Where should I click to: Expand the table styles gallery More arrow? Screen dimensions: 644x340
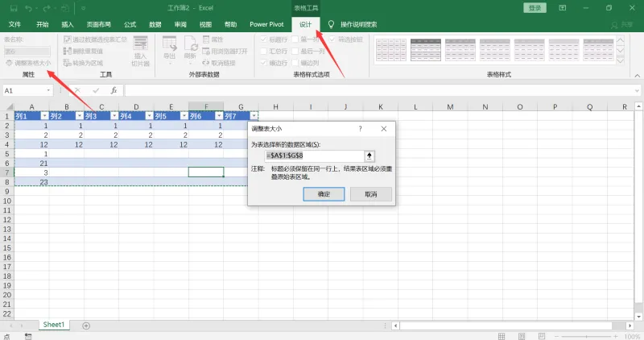pyautogui.click(x=620, y=61)
